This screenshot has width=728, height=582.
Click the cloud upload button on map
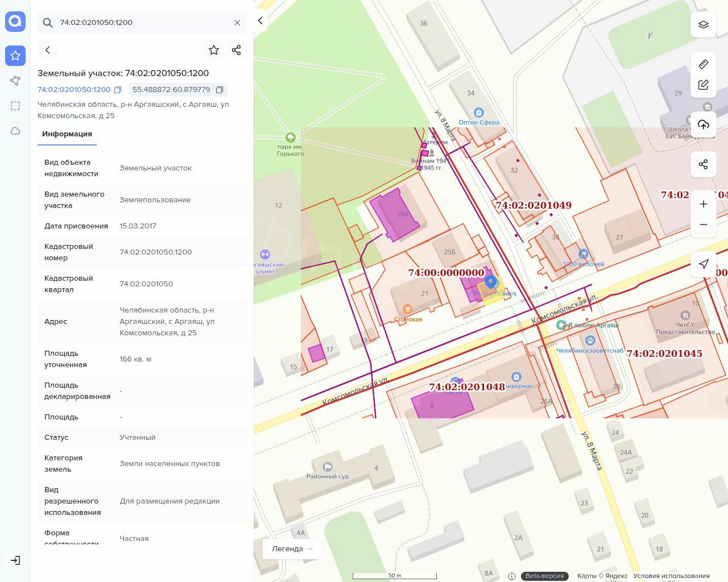pos(703,124)
